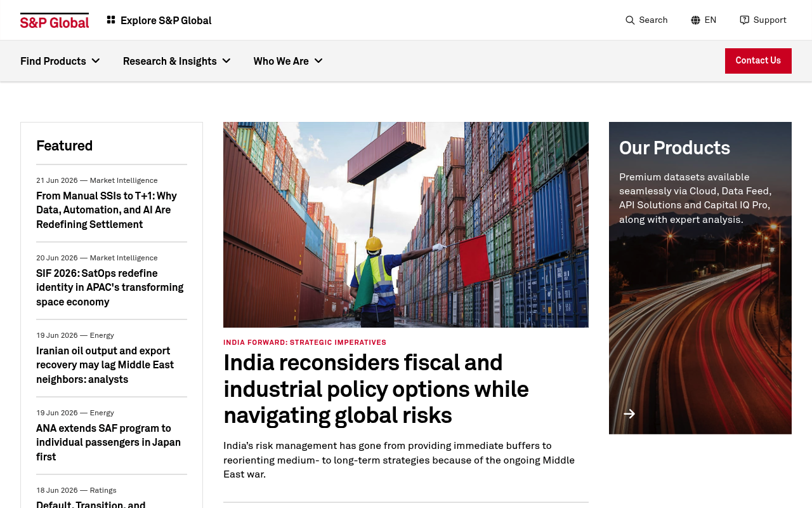Click the shipping containers hero image
The width and height of the screenshot is (812, 508).
click(x=406, y=225)
